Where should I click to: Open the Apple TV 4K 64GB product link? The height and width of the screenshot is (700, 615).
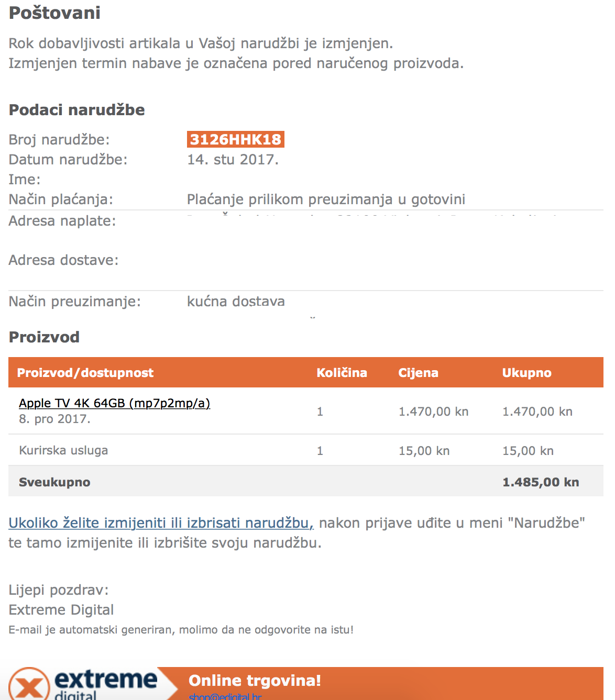pyautogui.click(x=114, y=403)
